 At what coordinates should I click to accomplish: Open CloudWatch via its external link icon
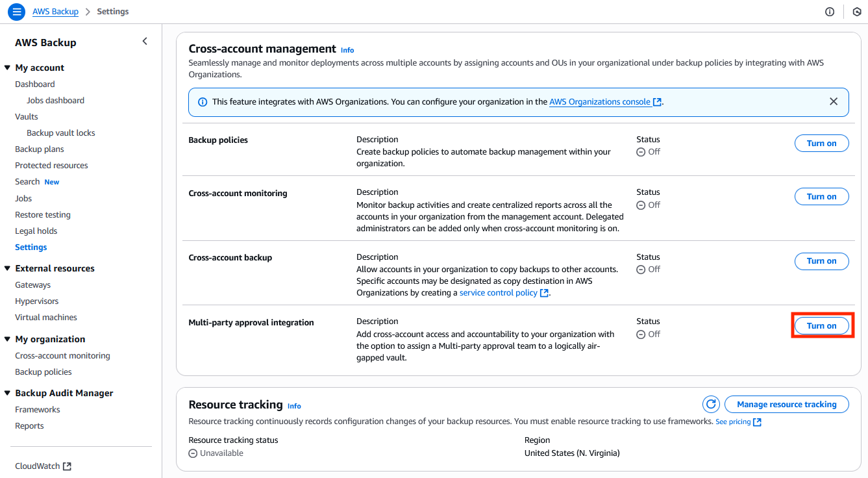point(66,465)
